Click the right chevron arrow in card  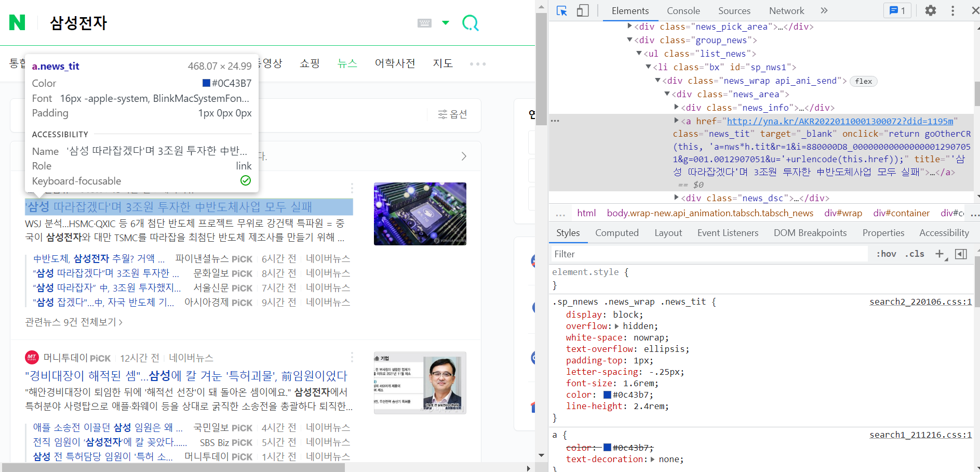point(464,156)
